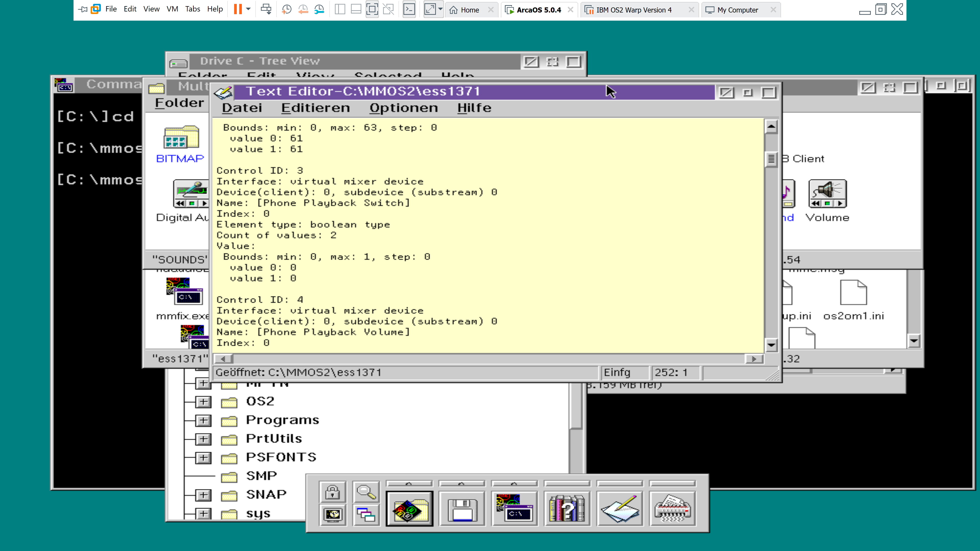This screenshot has width=980, height=551.
Task: Click VMware send Ctrl+Alt+Del icon
Action: [x=266, y=9]
